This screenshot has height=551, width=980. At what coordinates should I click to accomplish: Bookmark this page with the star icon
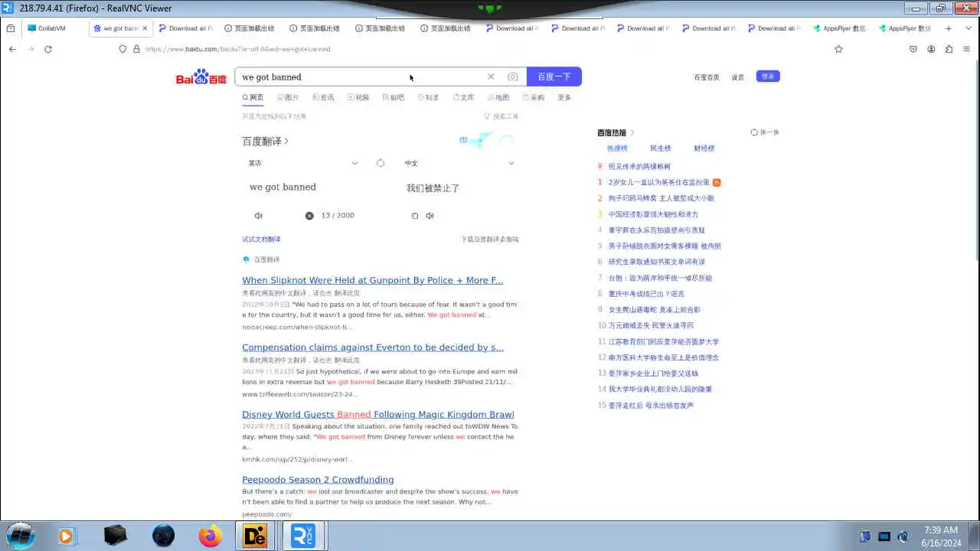838,49
